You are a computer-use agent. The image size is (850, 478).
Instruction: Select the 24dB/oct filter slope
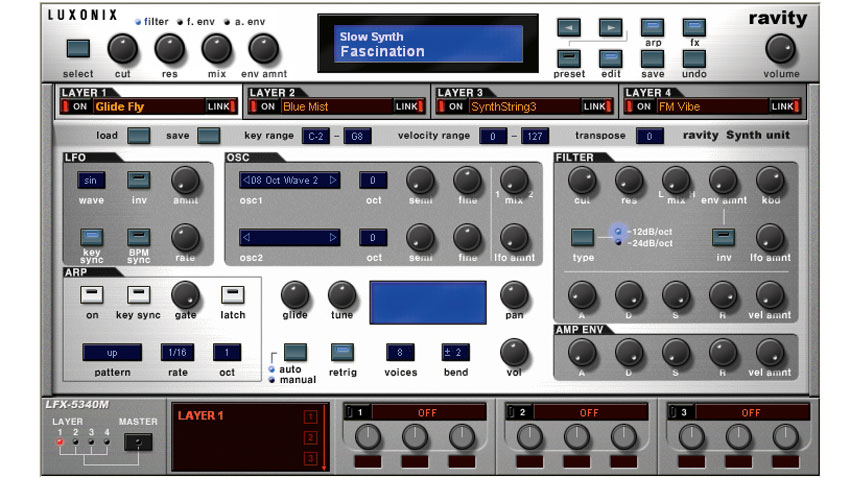[618, 242]
